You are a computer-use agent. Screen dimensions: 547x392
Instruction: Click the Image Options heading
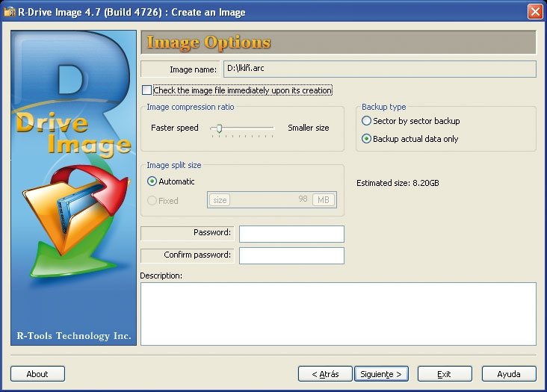[208, 43]
